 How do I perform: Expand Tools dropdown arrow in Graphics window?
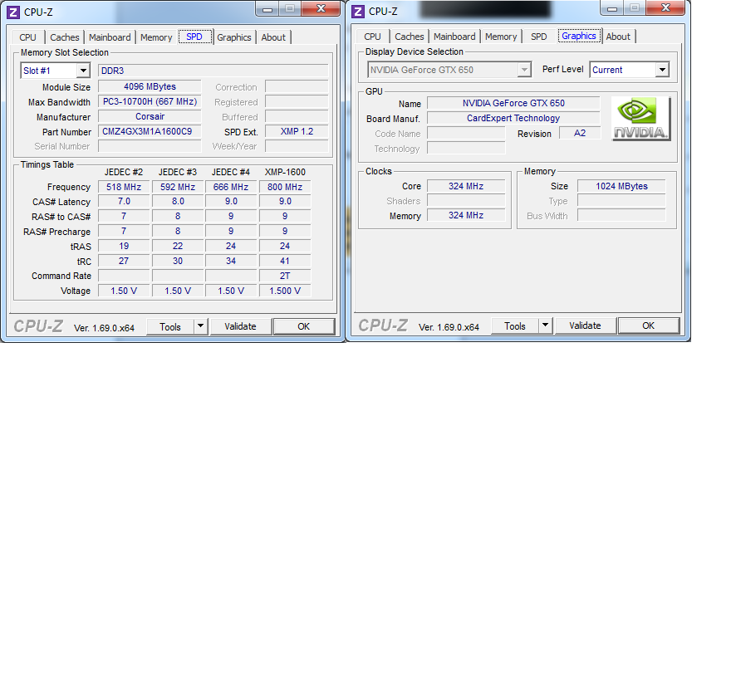tap(545, 326)
